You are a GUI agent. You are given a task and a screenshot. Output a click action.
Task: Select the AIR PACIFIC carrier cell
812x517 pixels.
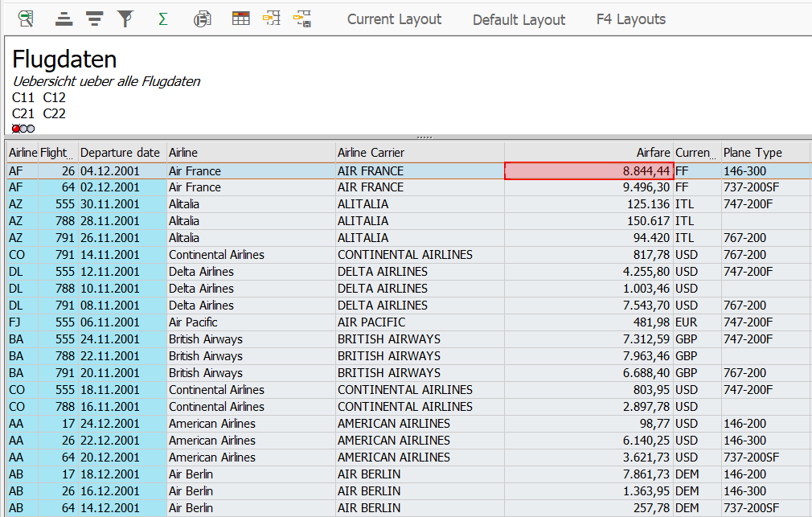[420, 322]
